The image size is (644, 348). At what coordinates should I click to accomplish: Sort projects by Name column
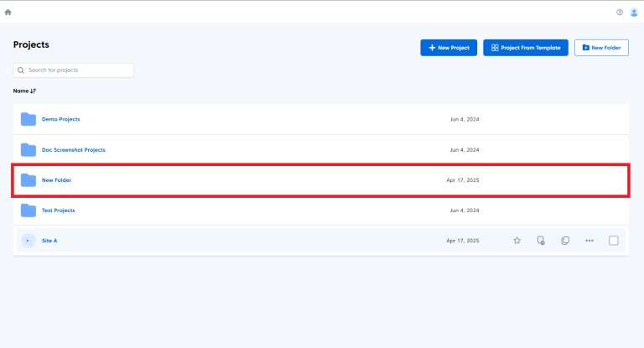[24, 91]
